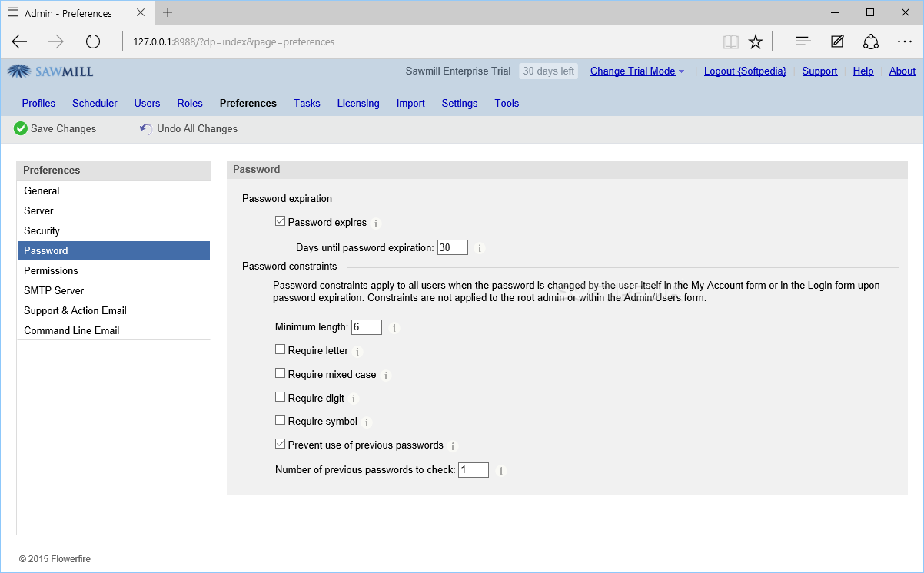Expand the Change Trial Mode dropdown
The image size is (924, 573).
[x=636, y=71]
